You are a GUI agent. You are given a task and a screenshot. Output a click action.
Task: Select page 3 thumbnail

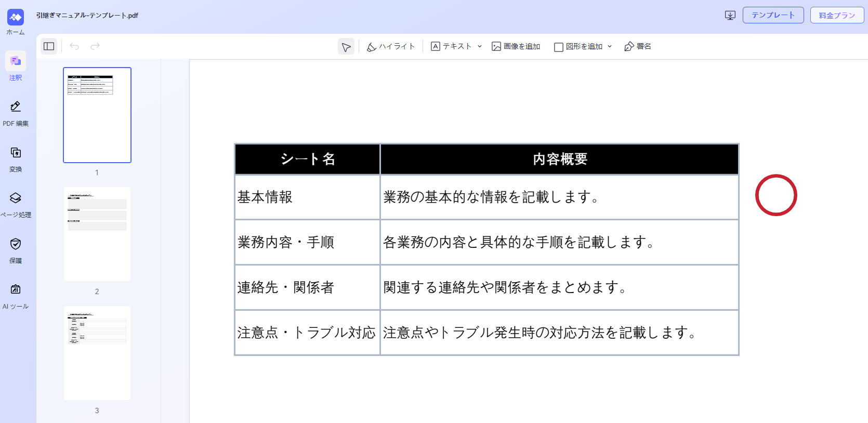click(x=97, y=353)
